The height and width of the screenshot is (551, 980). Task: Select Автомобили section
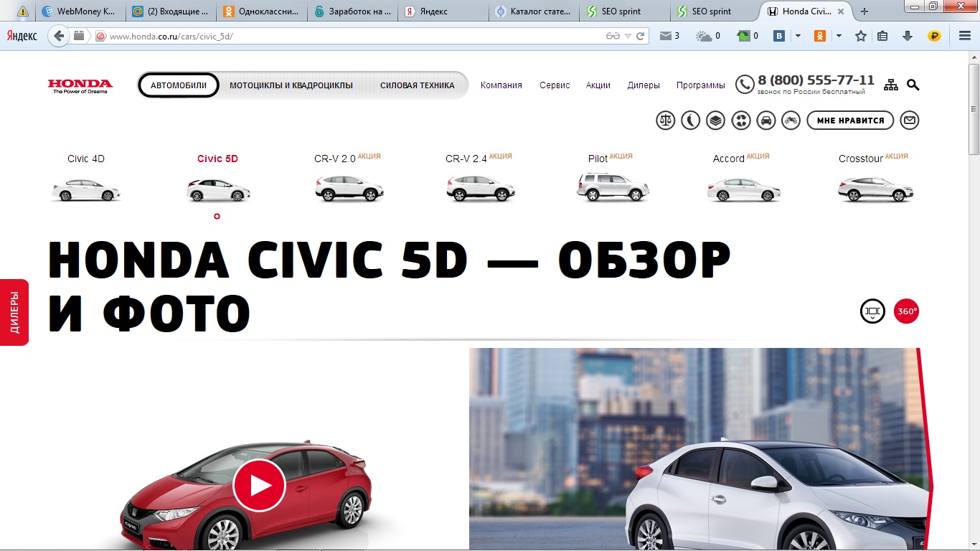(x=179, y=85)
